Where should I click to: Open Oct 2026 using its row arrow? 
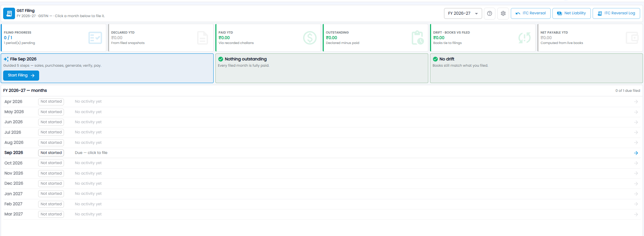pyautogui.click(x=636, y=163)
